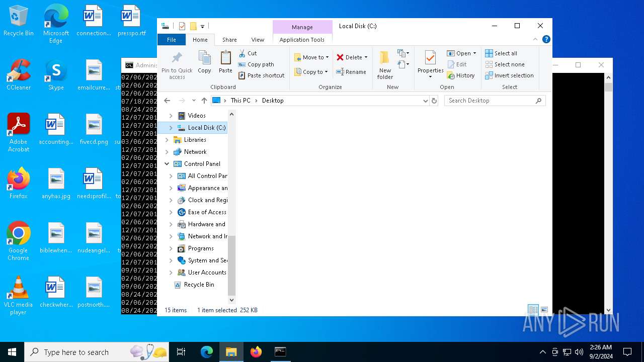Switch to the View tab
This screenshot has width=644, height=362.
[x=258, y=40]
